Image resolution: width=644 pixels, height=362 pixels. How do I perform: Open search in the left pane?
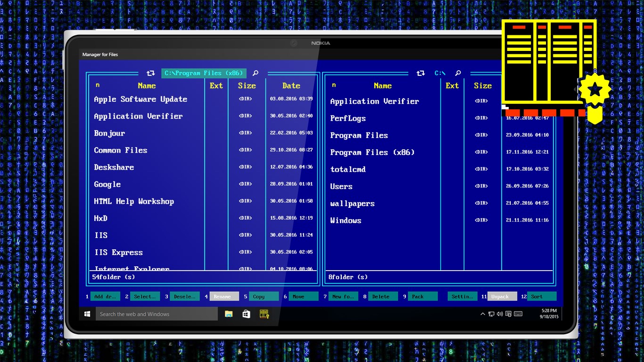pyautogui.click(x=255, y=73)
